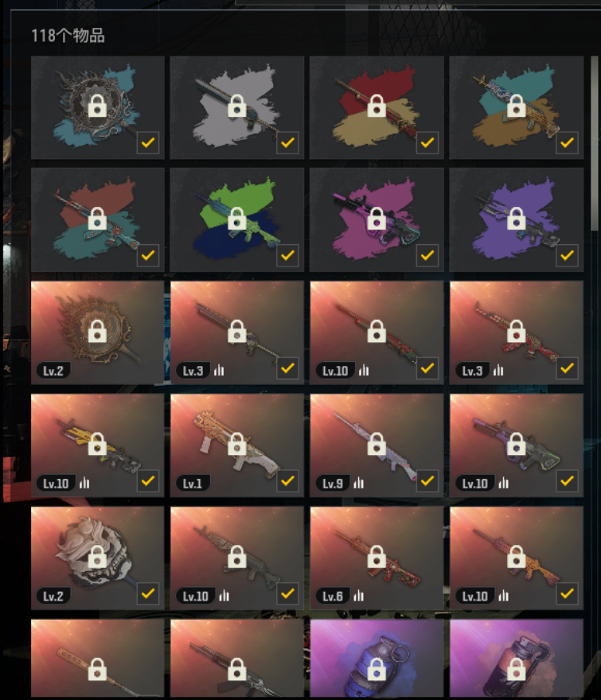
Task: Toggle checkmark on purple splash rifle item
Action: [x=567, y=255]
